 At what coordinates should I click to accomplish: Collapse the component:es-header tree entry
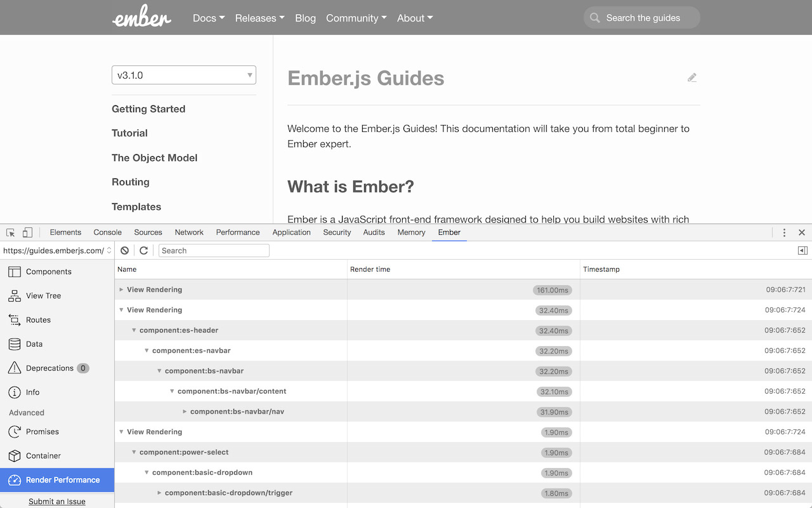134,330
